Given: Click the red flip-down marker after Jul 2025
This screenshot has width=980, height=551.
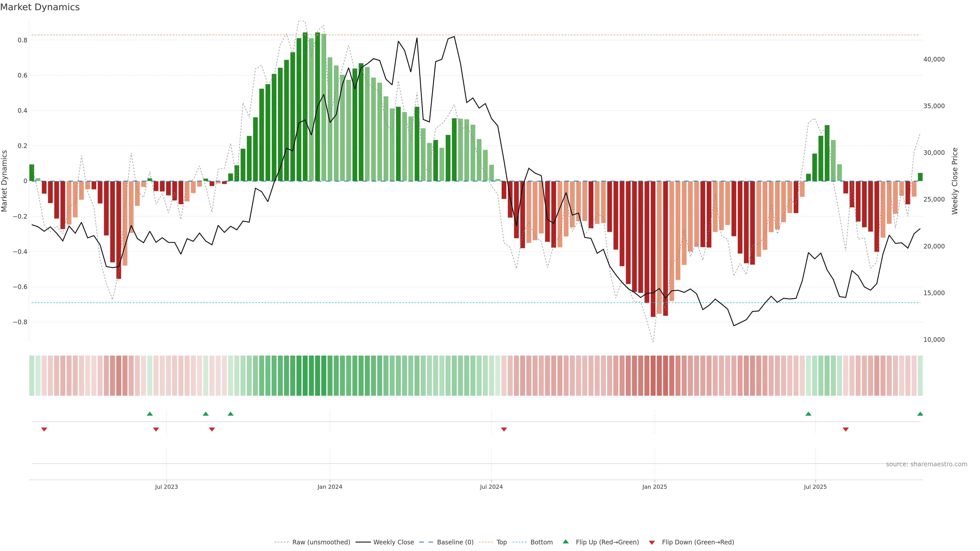Looking at the screenshot, I should 845,429.
